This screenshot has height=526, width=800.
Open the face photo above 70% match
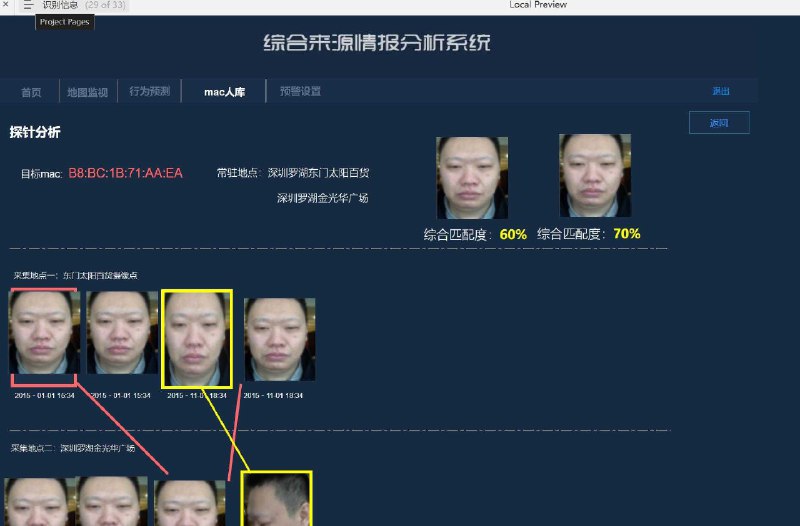(x=595, y=176)
